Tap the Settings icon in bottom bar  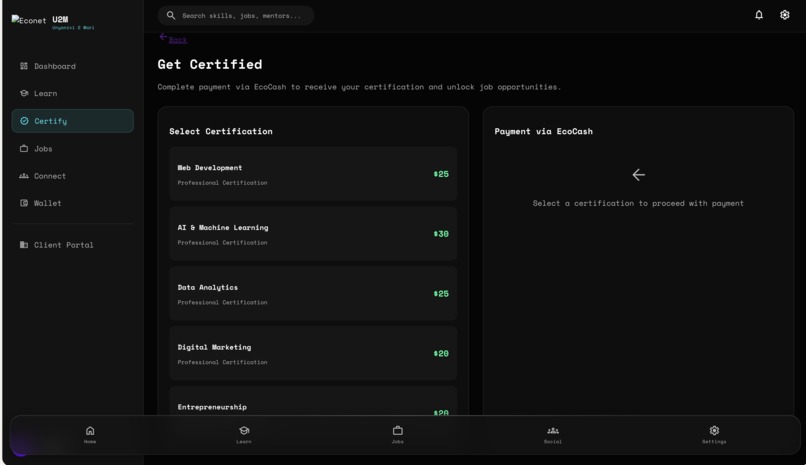point(714,434)
